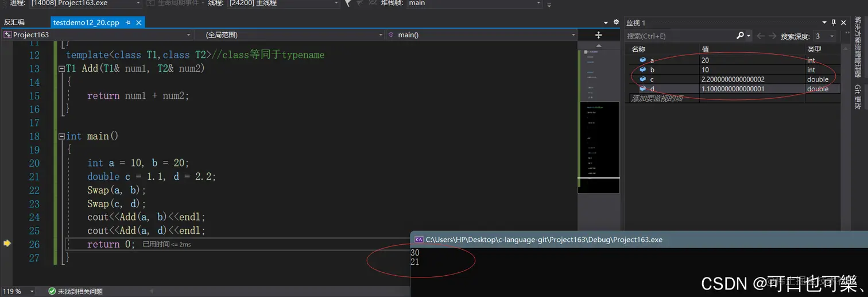Select watch variable c row icon
Screen dimensions: 868x297
click(643, 79)
